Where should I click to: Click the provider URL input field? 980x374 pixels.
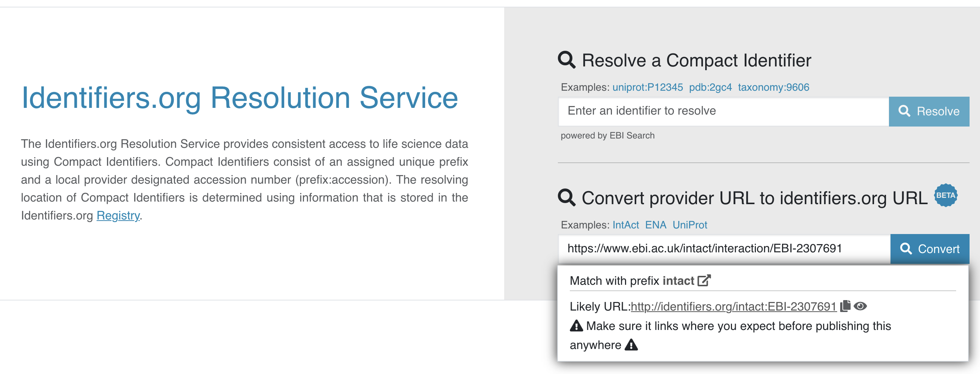(723, 249)
